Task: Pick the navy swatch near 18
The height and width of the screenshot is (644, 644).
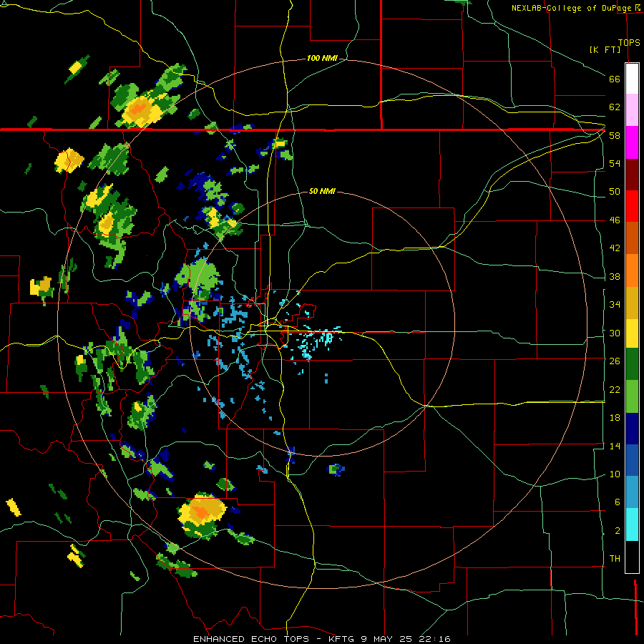Action: [632, 429]
